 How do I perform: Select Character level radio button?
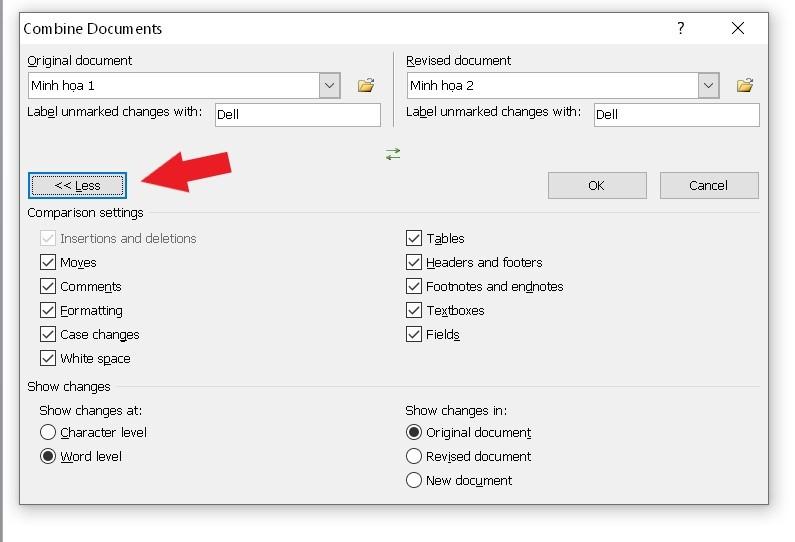point(48,432)
